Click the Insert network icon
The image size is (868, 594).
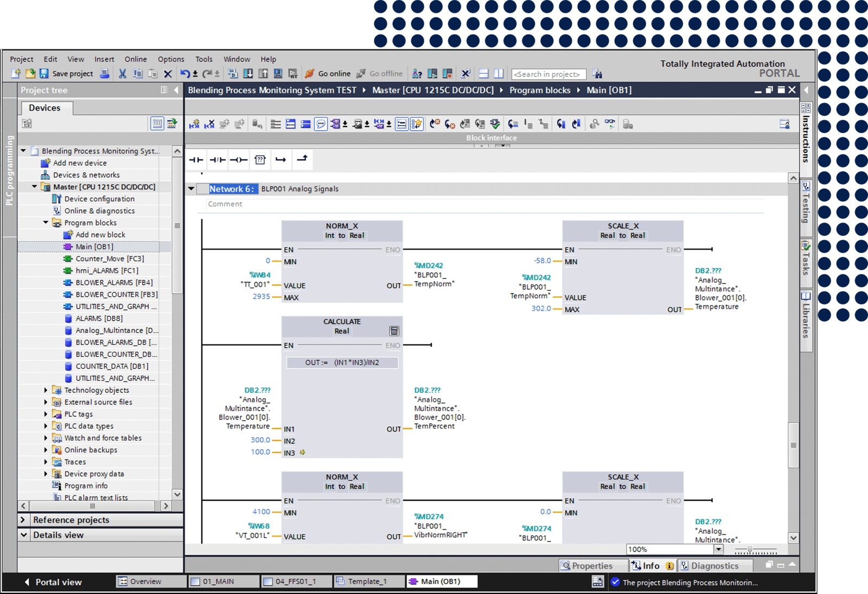coord(194,124)
